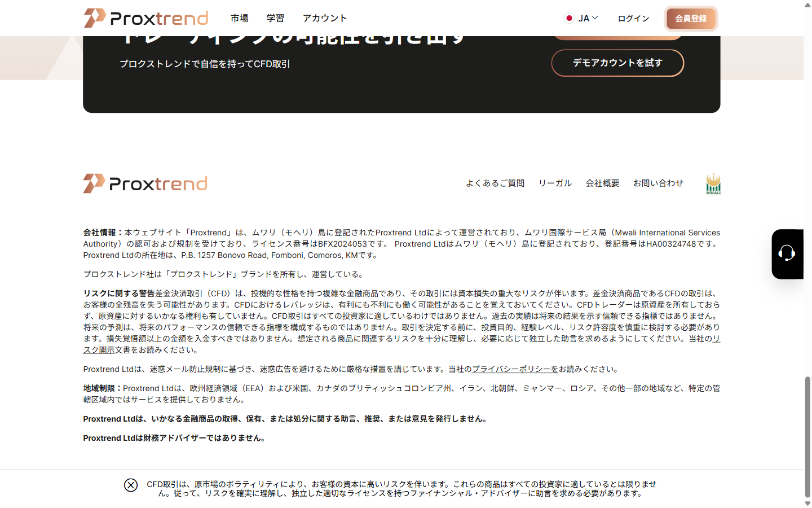Screen dimensions: 812x508
Task: Open the お問い合わせ footer link
Action: click(x=658, y=183)
